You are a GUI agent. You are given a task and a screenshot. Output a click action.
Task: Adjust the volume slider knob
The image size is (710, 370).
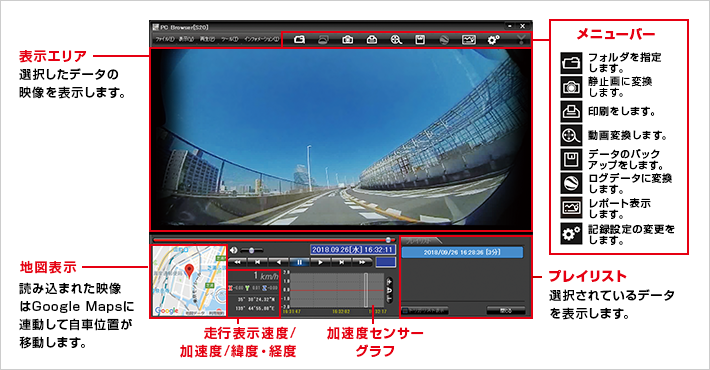click(251, 250)
